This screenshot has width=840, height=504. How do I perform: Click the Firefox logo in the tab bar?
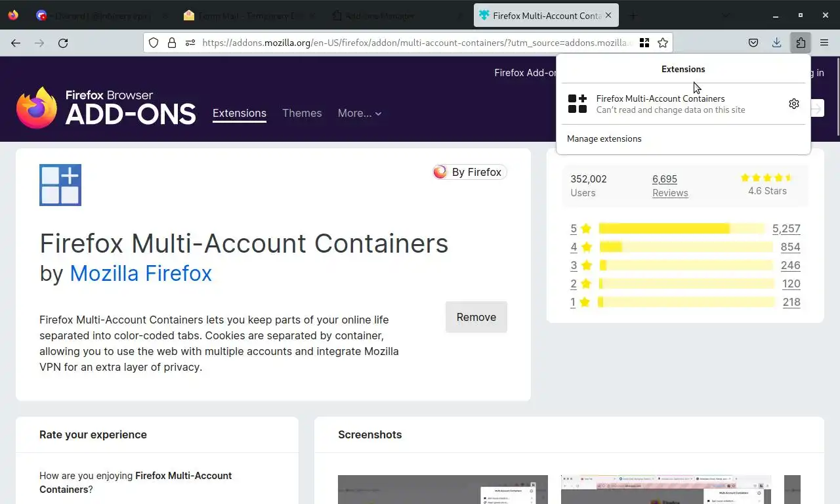[13, 15]
